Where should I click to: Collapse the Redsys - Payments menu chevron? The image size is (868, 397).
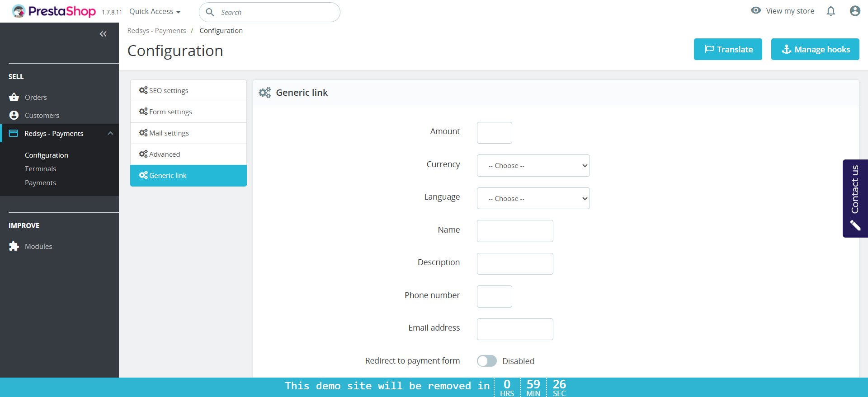click(110, 133)
